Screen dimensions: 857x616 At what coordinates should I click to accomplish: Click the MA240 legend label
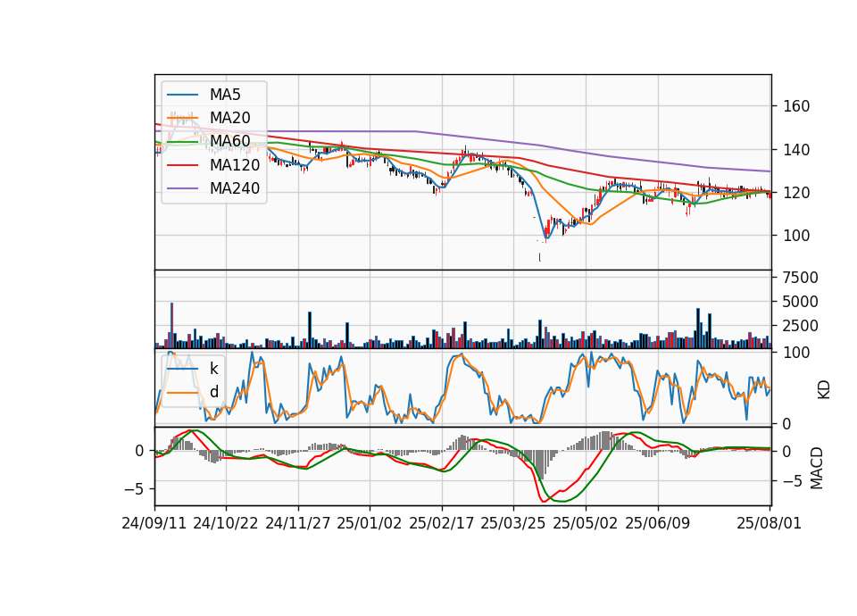[x=235, y=188]
